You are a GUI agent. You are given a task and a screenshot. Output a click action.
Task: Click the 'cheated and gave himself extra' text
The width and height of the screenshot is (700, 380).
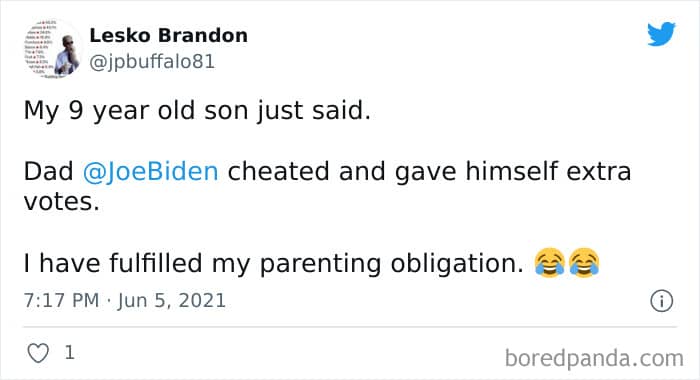(429, 171)
